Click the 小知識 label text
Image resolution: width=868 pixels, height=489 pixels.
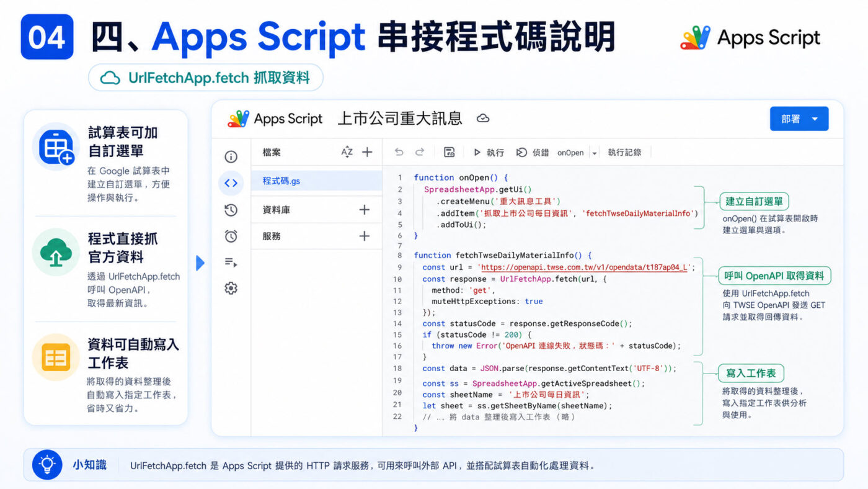(90, 465)
